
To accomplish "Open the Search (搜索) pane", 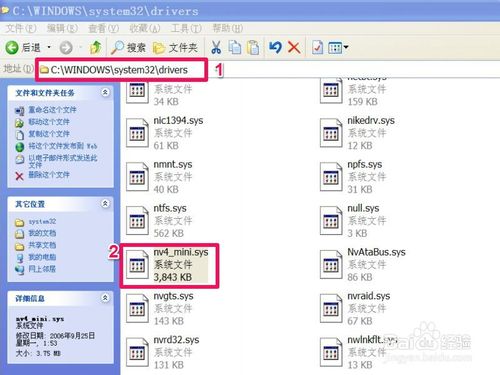I will (x=129, y=48).
